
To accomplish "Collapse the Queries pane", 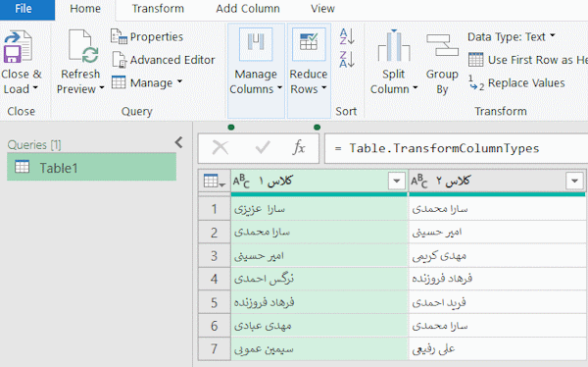I will (x=179, y=142).
